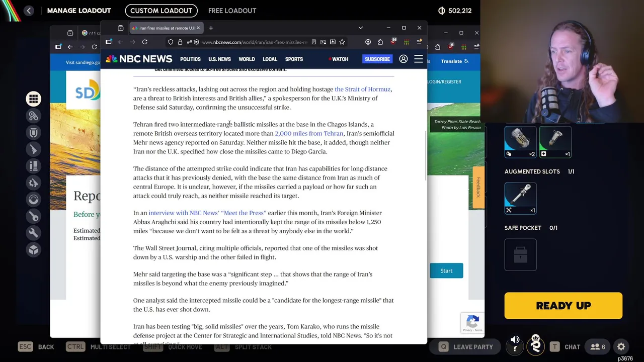
Task: Open the Meet the Press interview link
Action: click(x=207, y=213)
